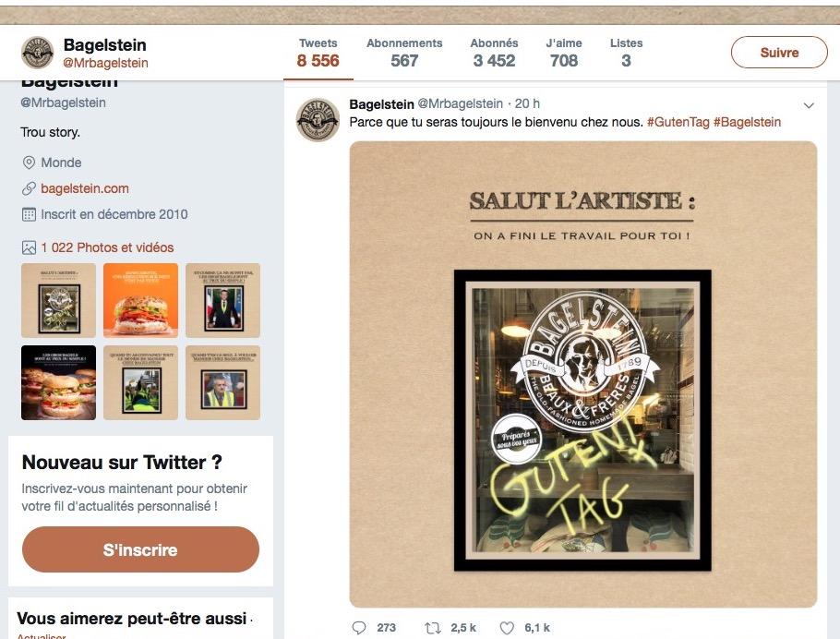Open the #GutenTag hashtag
840x639 pixels.
(678, 122)
